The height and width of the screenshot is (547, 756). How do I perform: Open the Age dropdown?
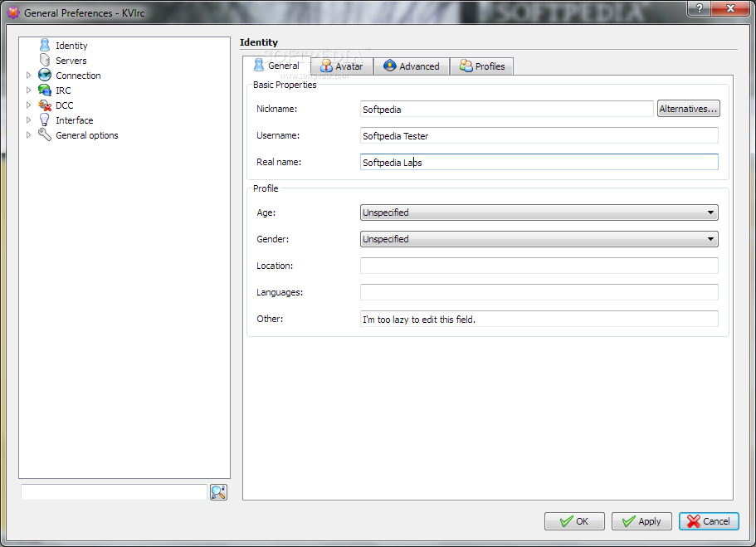(539, 212)
